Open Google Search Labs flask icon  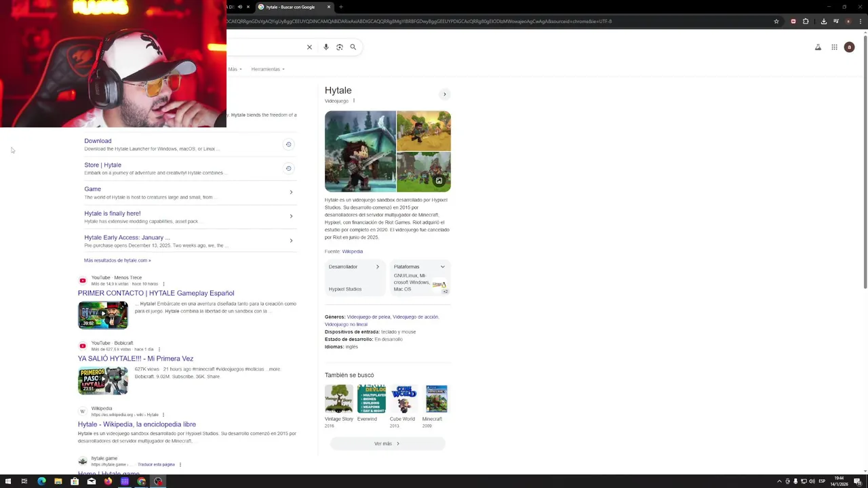coord(818,47)
